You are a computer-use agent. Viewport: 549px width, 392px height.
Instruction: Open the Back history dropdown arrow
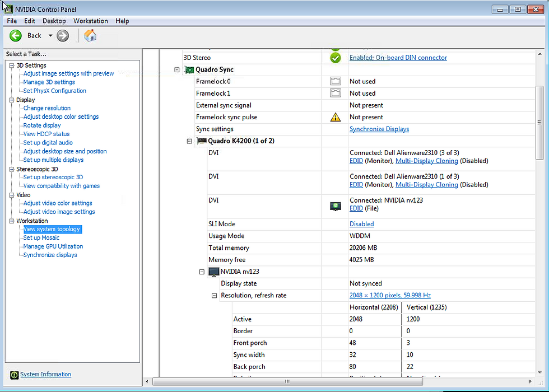pyautogui.click(x=50, y=36)
